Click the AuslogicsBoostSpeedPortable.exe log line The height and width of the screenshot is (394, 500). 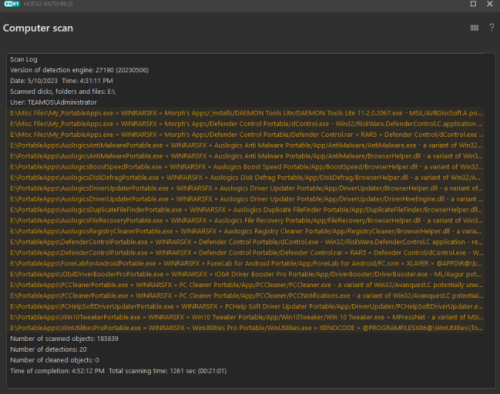coord(246,167)
